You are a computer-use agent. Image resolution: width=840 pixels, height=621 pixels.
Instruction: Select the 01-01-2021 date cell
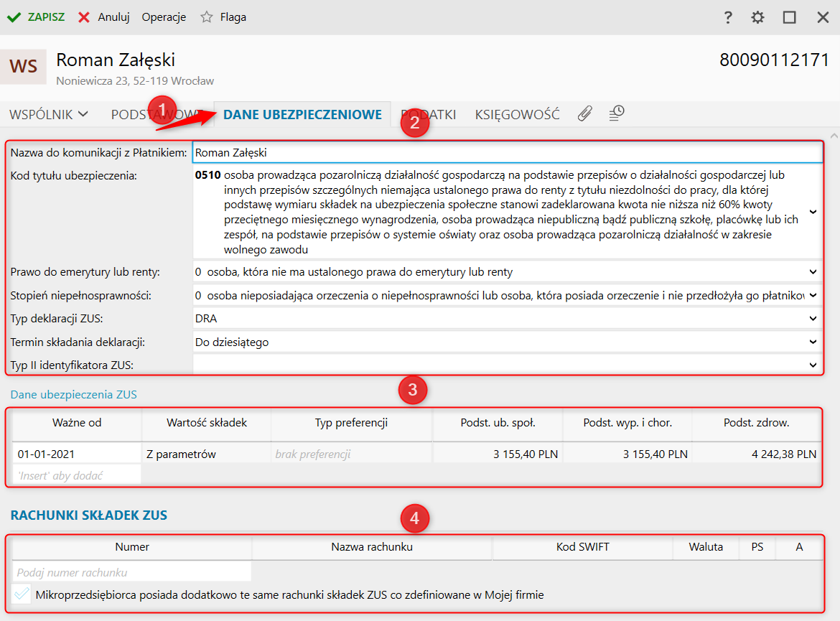77,454
